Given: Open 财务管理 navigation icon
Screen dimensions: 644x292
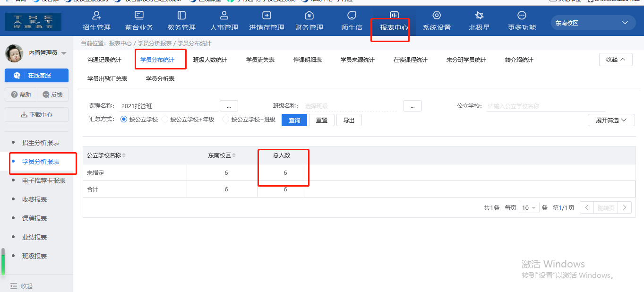Looking at the screenshot, I should [309, 16].
